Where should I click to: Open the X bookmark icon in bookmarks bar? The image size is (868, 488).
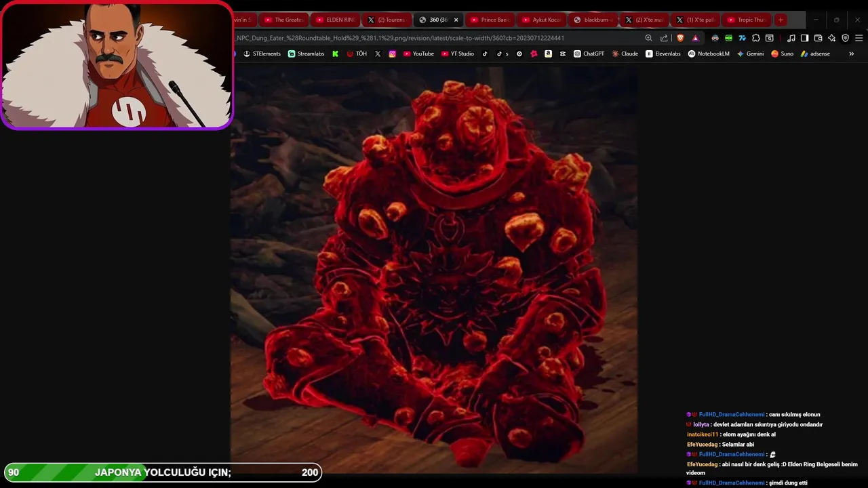click(x=378, y=54)
